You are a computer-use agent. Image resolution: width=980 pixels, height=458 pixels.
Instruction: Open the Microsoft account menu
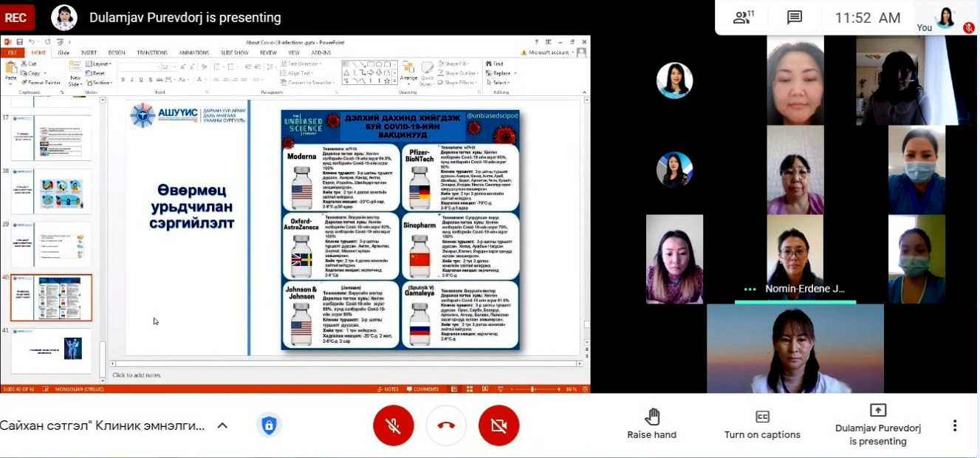549,52
